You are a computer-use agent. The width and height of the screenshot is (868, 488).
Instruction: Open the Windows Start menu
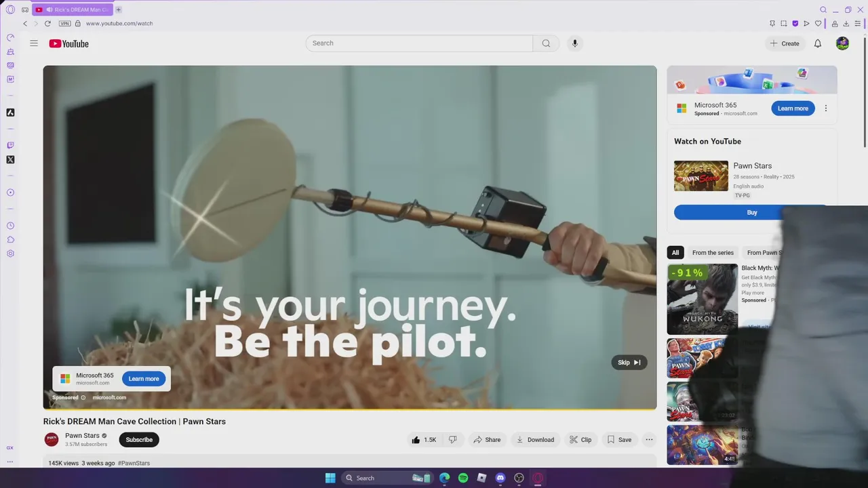[330, 478]
